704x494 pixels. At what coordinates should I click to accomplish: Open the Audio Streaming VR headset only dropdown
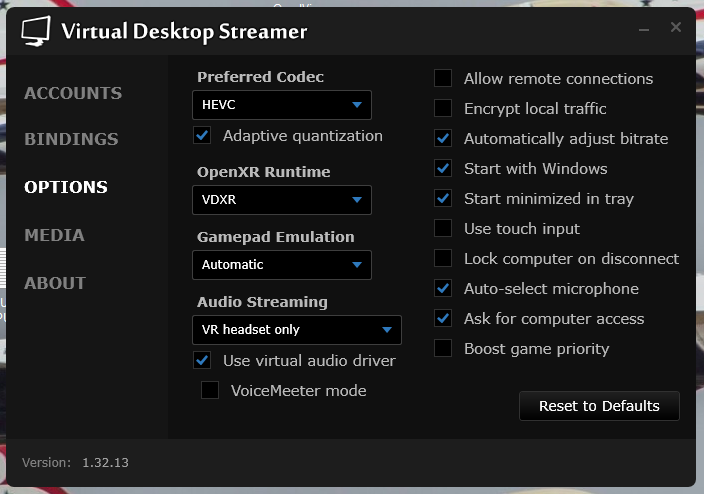[297, 330]
